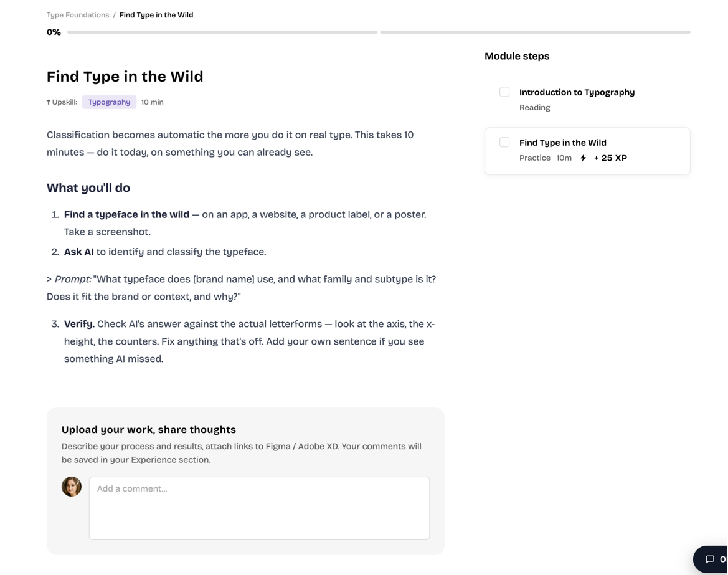Click the 0% progress label

pos(54,32)
